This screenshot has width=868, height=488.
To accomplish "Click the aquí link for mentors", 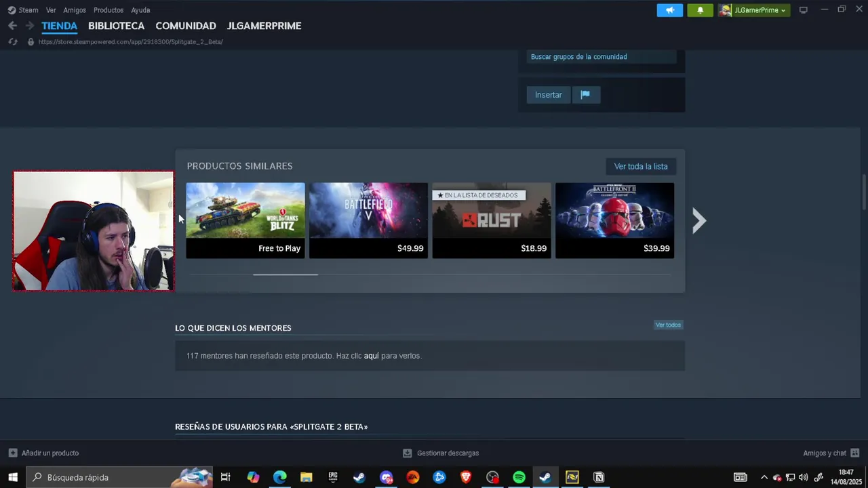I will click(x=372, y=356).
